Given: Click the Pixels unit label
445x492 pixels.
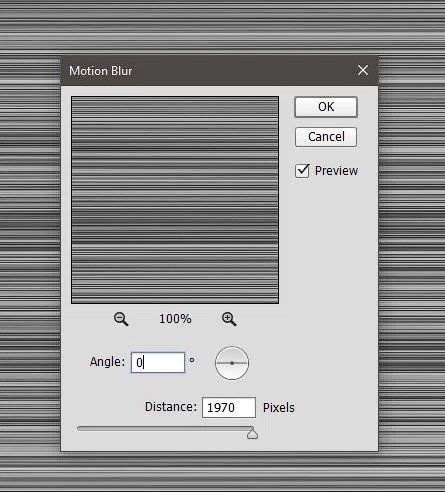Looking at the screenshot, I should 279,408.
